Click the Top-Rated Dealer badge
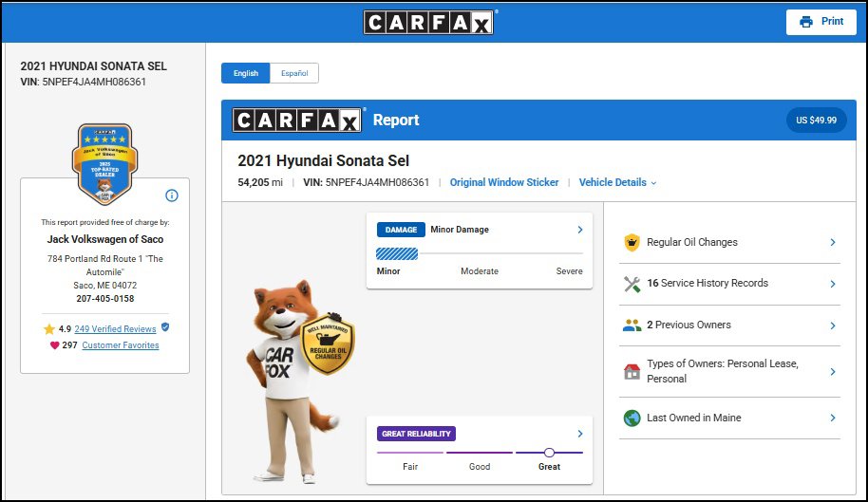Image resolution: width=868 pixels, height=502 pixels. [x=104, y=164]
